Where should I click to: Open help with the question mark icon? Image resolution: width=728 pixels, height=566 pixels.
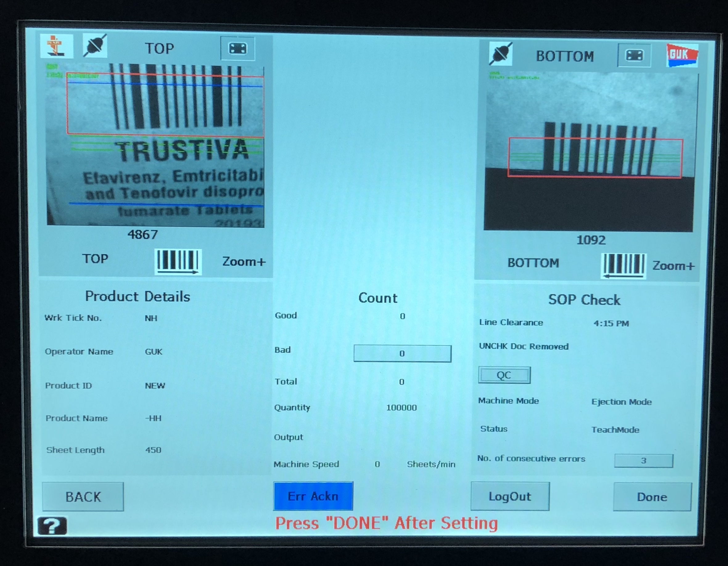(x=52, y=526)
